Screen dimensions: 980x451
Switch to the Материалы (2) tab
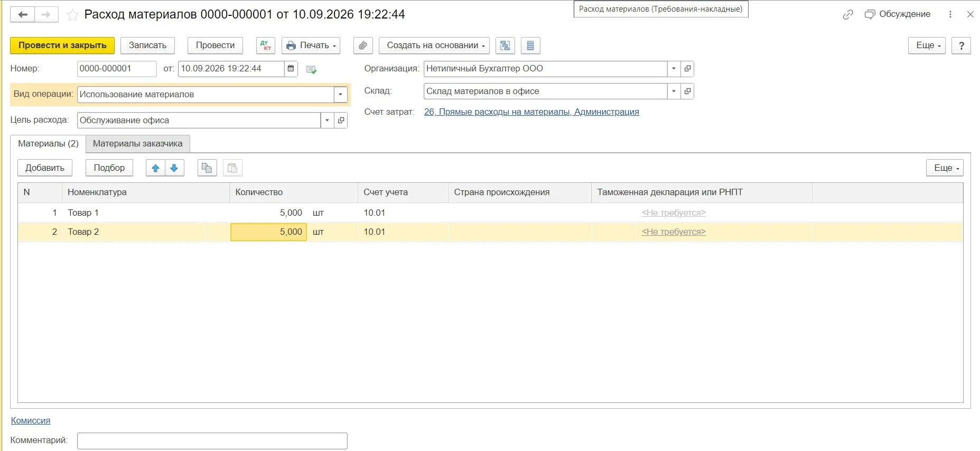[48, 144]
